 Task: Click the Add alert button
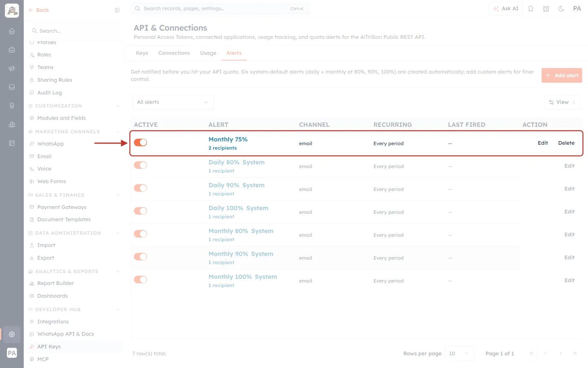pos(561,76)
